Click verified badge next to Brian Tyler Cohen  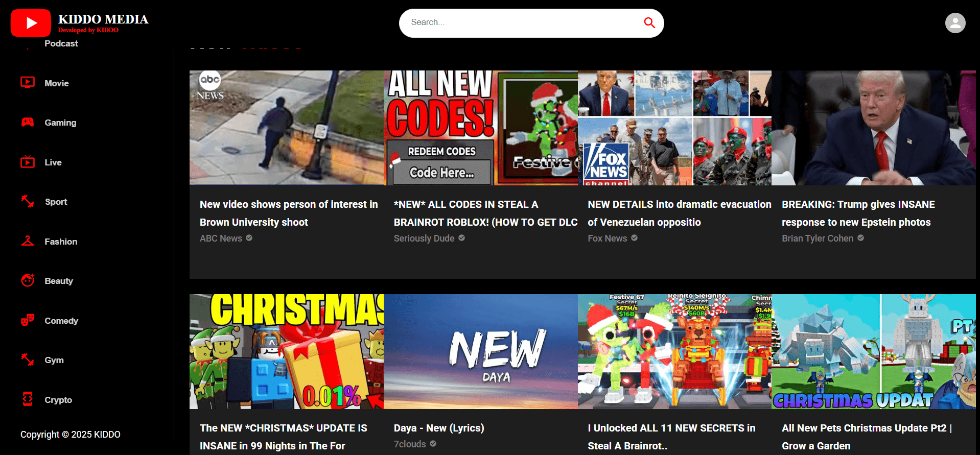coord(860,238)
